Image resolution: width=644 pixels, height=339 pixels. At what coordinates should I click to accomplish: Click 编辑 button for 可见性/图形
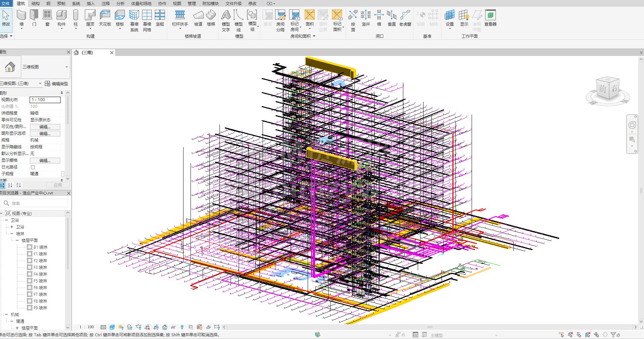(45, 127)
